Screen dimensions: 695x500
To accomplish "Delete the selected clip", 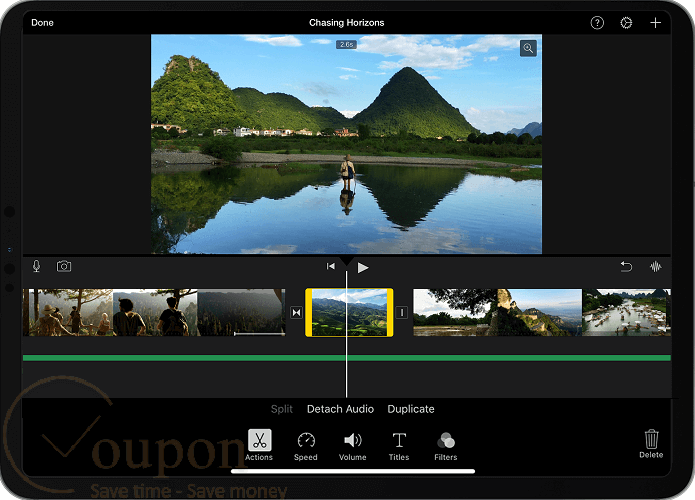I will 651,444.
